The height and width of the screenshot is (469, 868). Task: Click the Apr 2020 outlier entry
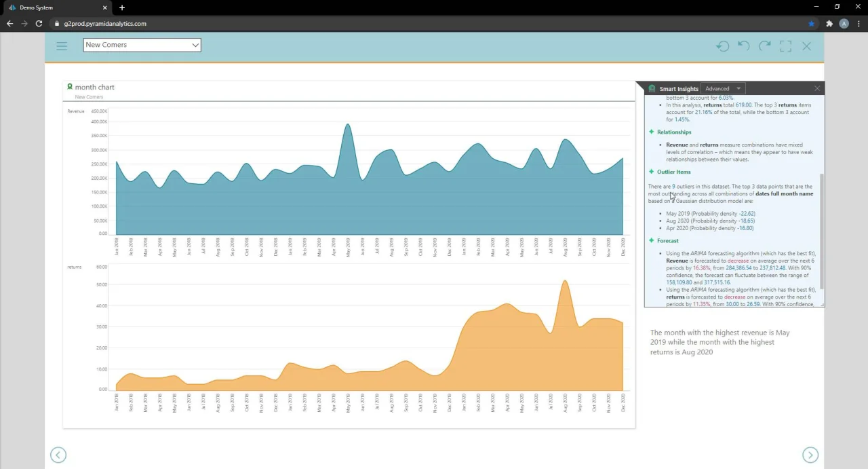pyautogui.click(x=710, y=228)
